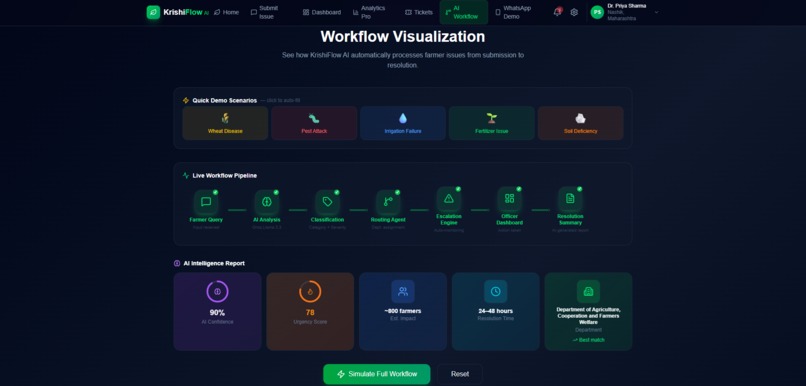
Task: Start Simulate Full Workflow
Action: pyautogui.click(x=377, y=374)
